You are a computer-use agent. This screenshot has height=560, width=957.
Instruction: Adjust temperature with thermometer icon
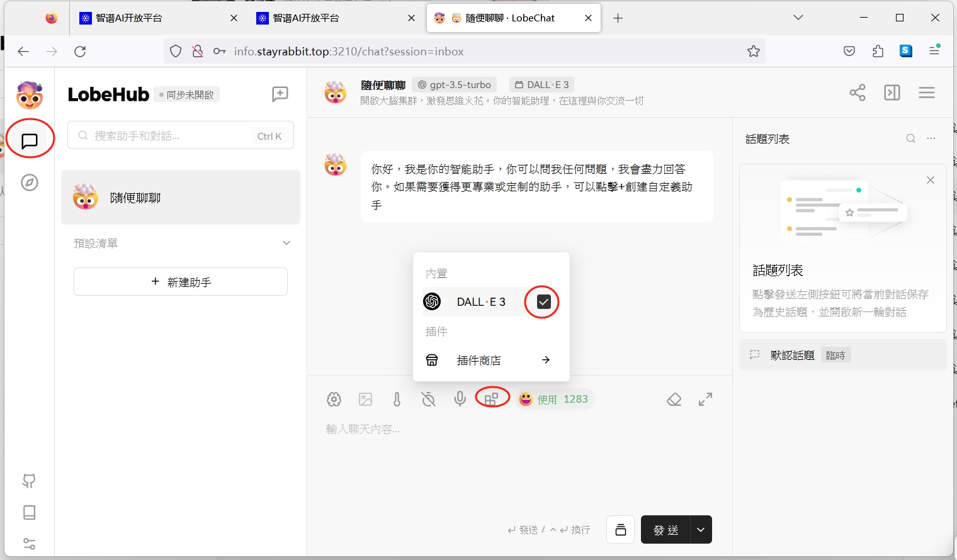(x=397, y=399)
